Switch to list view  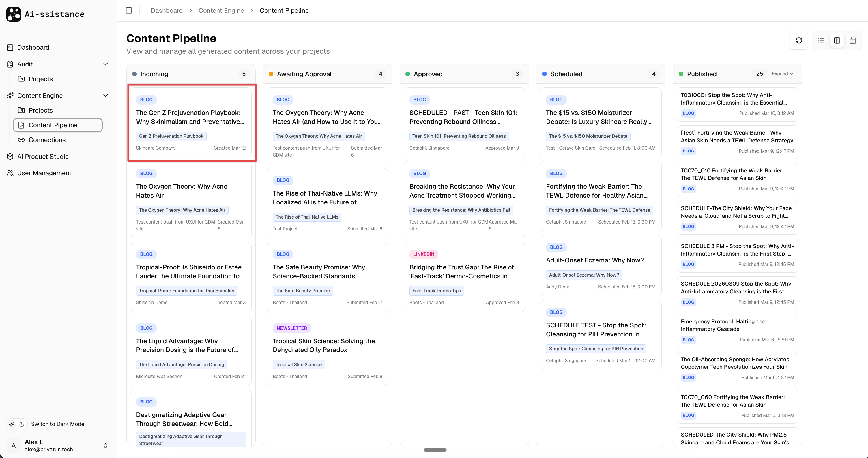[821, 40]
